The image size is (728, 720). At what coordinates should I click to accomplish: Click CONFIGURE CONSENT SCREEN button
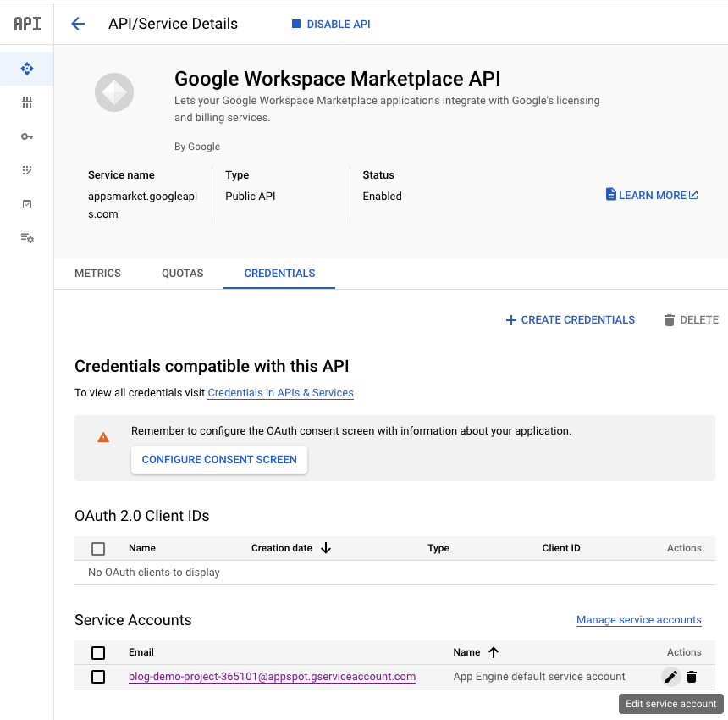pos(219,460)
